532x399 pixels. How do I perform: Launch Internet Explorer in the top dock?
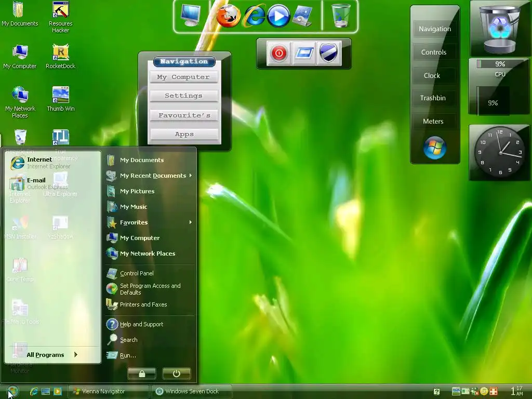coord(255,16)
